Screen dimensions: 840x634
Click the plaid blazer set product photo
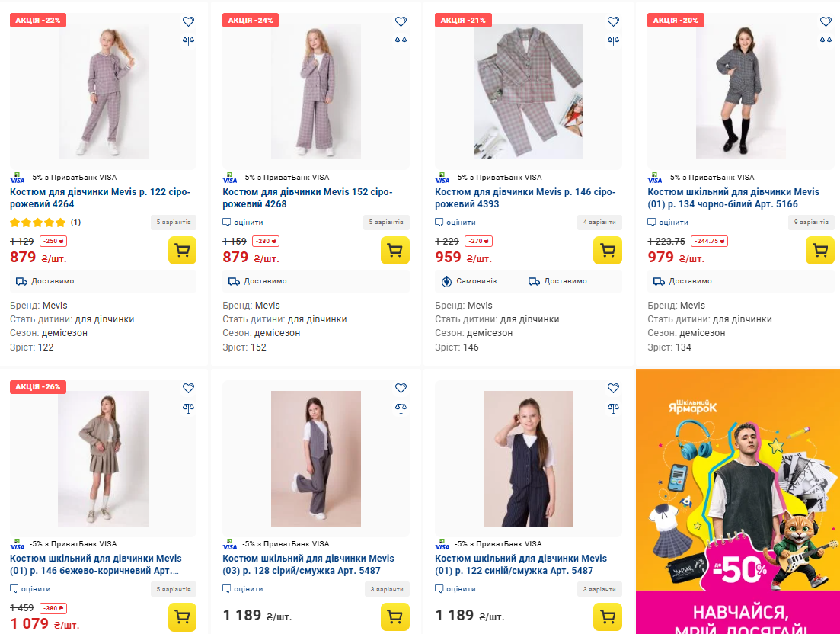[x=528, y=91]
